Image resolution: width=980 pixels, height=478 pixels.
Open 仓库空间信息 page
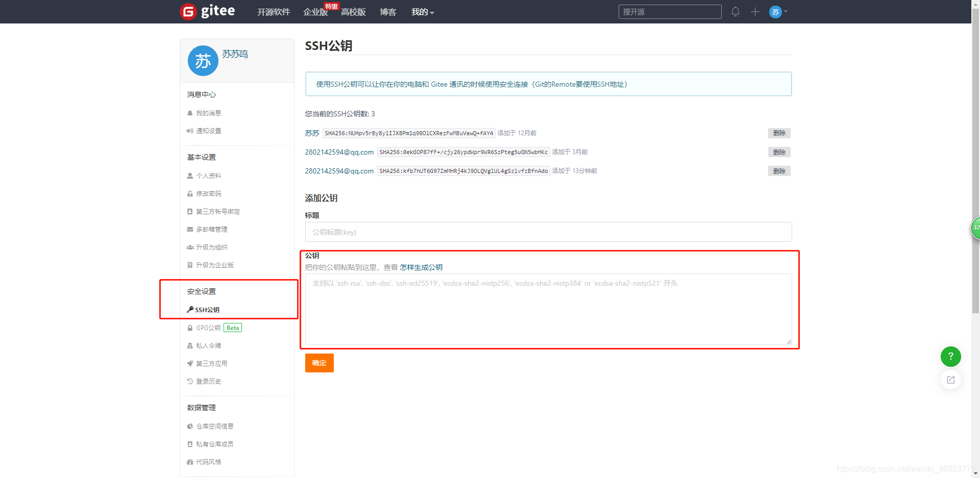click(215, 426)
